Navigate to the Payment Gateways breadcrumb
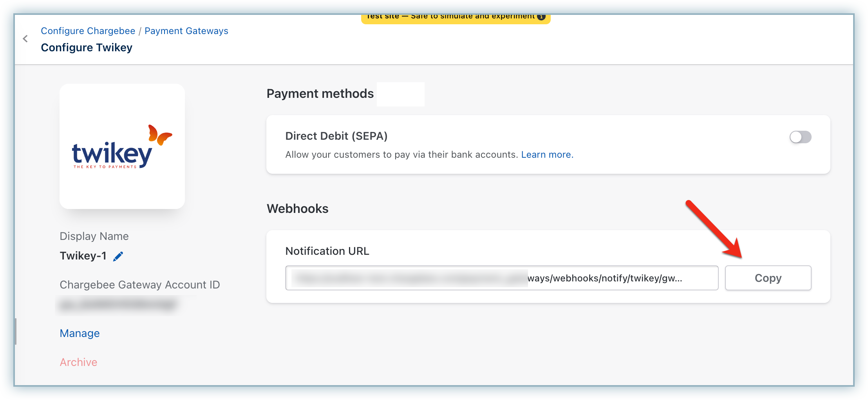This screenshot has height=400, width=868. point(186,31)
